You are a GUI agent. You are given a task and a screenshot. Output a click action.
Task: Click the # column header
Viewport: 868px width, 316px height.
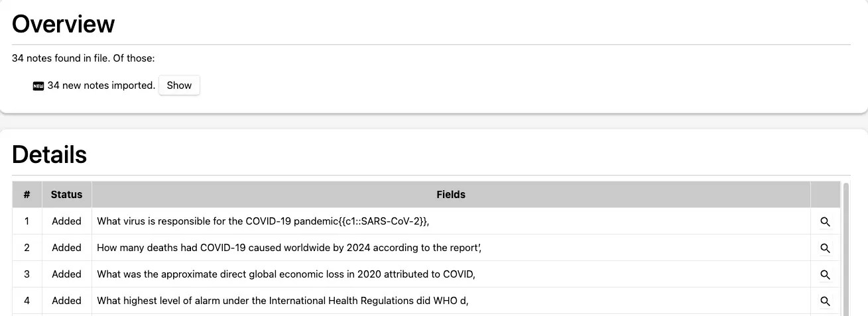pos(27,195)
